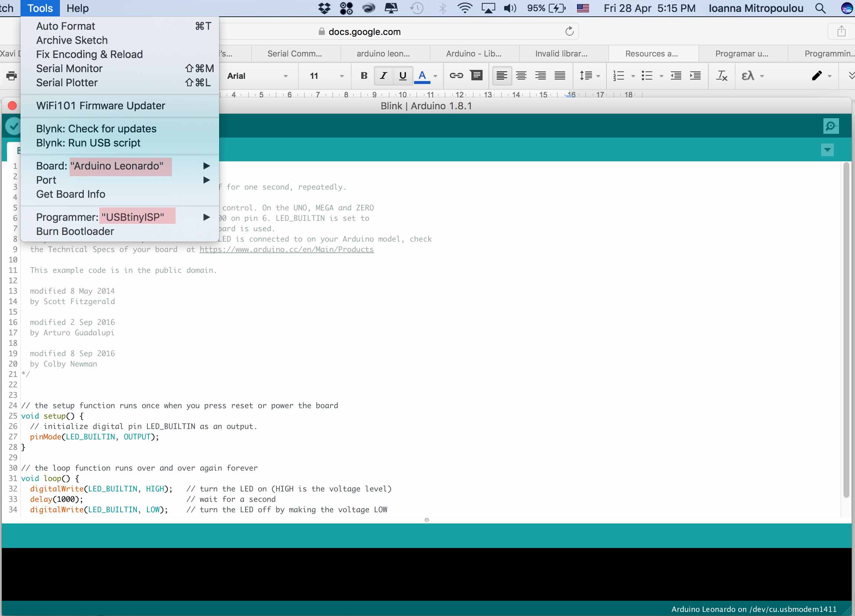Screen dimensions: 855x616
Task: Open Spotlight search in the menu bar
Action: point(820,8)
